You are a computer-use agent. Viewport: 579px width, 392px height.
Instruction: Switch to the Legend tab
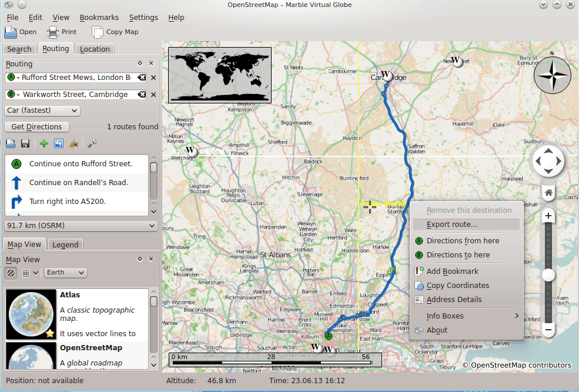click(x=65, y=244)
